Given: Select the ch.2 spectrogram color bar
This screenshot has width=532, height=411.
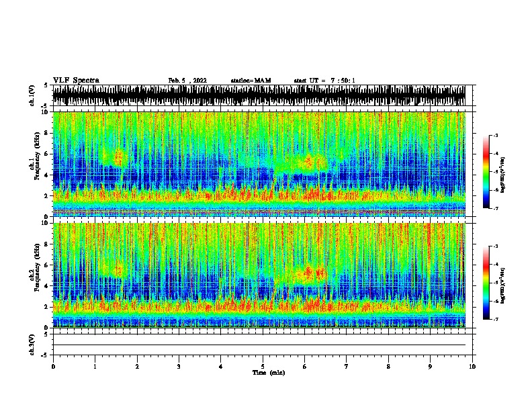Looking at the screenshot, I should coord(486,283).
